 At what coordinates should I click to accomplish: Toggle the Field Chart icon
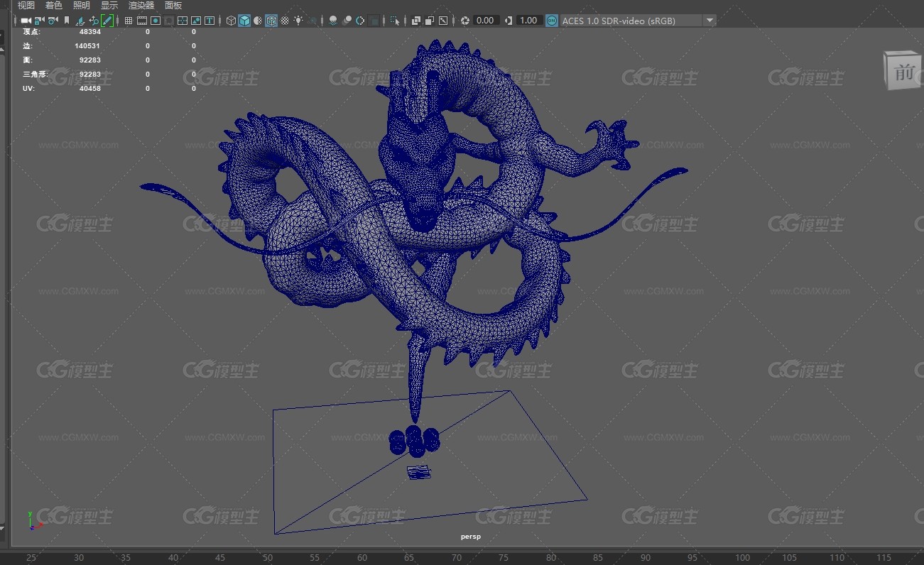click(x=183, y=21)
